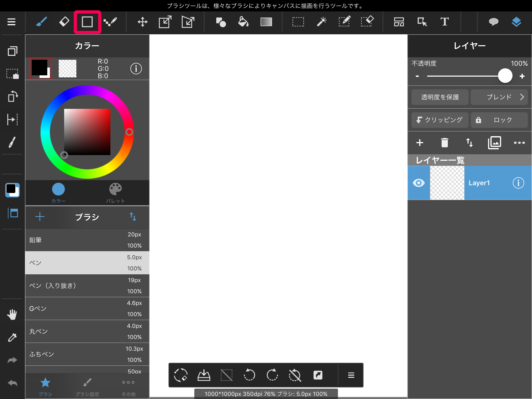Select the Brush tool in top toolbar
This screenshot has height=399, width=532.
point(41,22)
